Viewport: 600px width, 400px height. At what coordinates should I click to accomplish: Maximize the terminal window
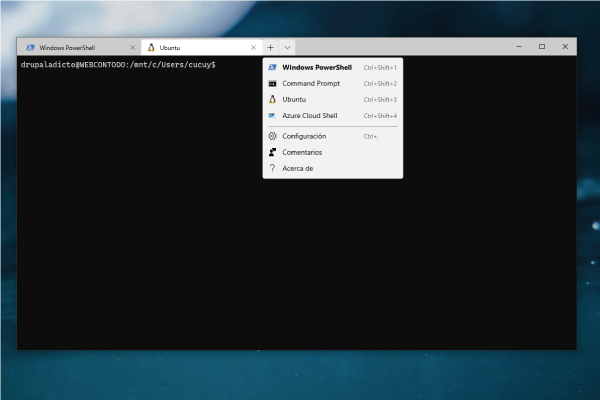point(542,46)
